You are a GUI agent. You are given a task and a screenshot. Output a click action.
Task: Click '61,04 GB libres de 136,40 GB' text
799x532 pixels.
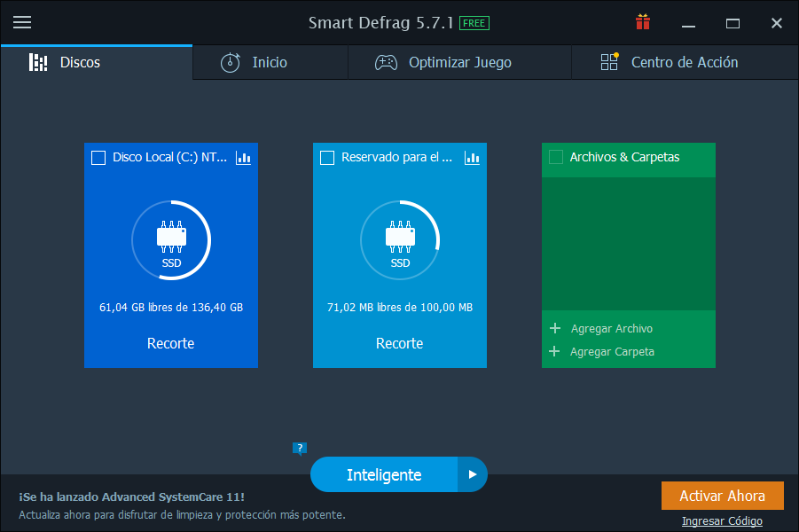click(x=171, y=308)
